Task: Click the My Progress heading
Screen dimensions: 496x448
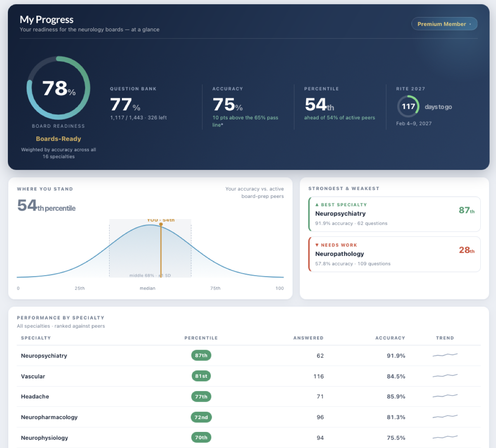Action: [x=47, y=19]
